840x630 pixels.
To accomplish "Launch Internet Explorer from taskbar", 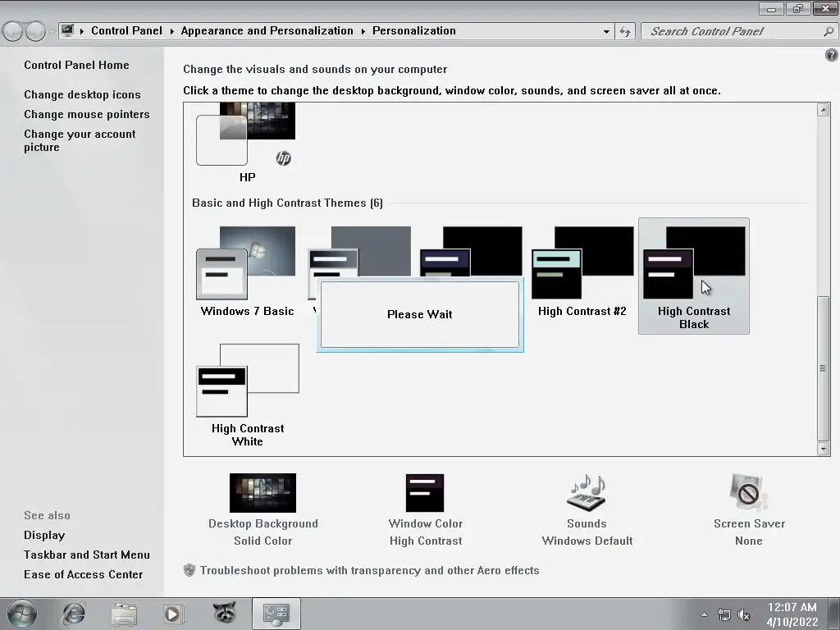I will 74,614.
